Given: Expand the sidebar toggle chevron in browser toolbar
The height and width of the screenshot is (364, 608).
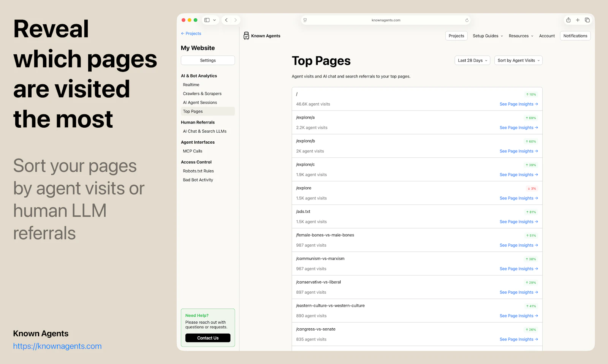Looking at the screenshot, I should [x=215, y=20].
